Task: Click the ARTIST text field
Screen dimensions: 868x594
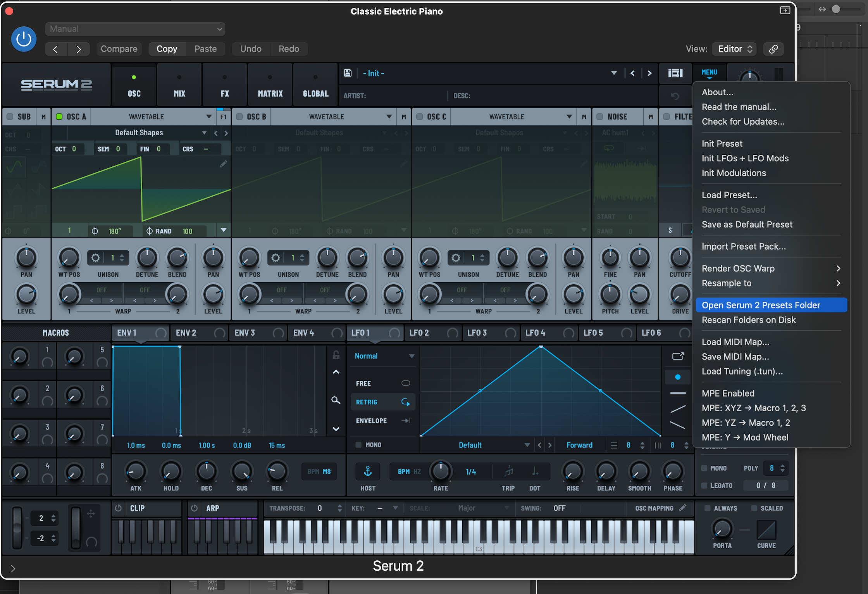Action: click(x=393, y=96)
